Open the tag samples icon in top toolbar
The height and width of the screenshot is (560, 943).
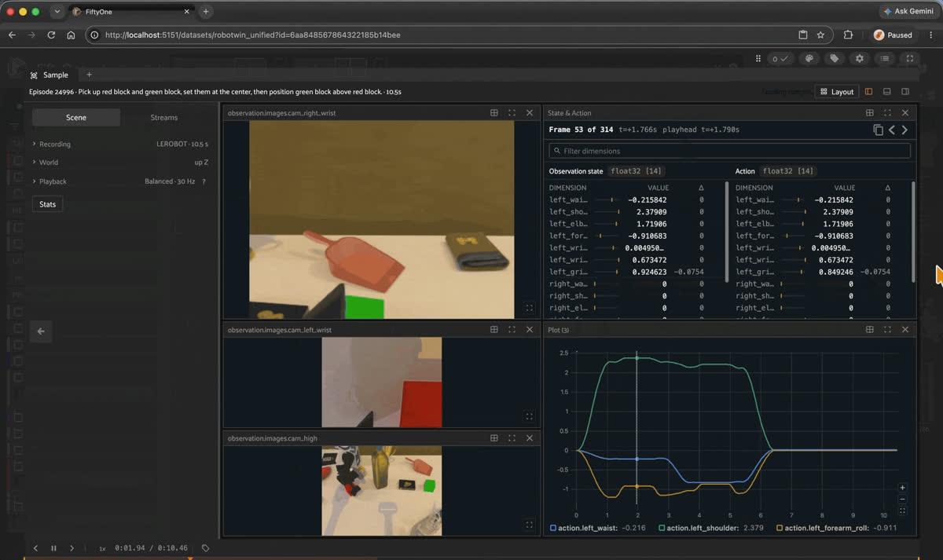tap(835, 59)
